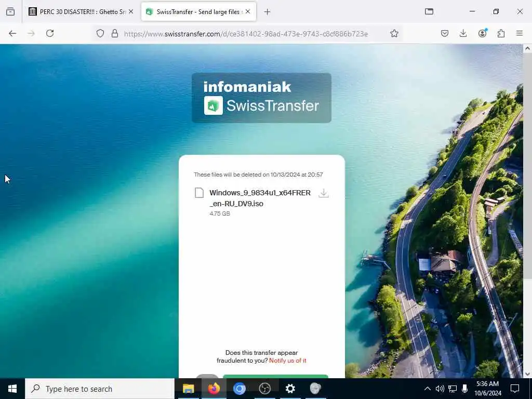Screen dimensions: 532x399
Task: Close the SwissTransfer tab
Action: tap(248, 11)
